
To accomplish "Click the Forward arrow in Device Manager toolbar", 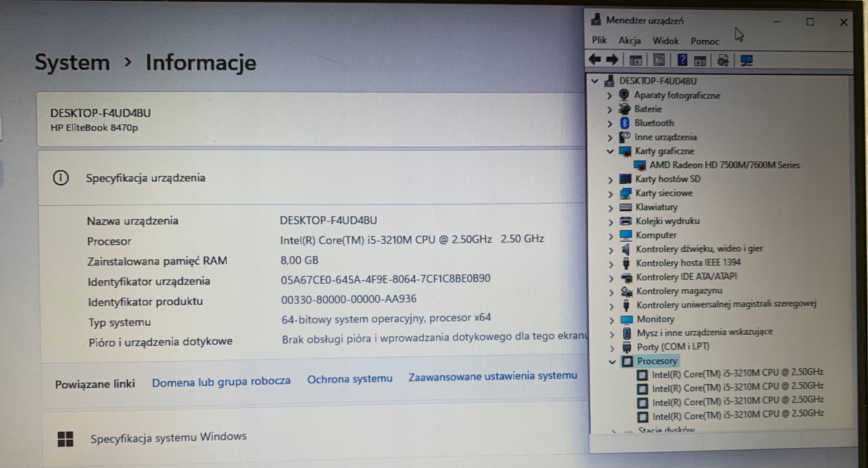I will 612,60.
